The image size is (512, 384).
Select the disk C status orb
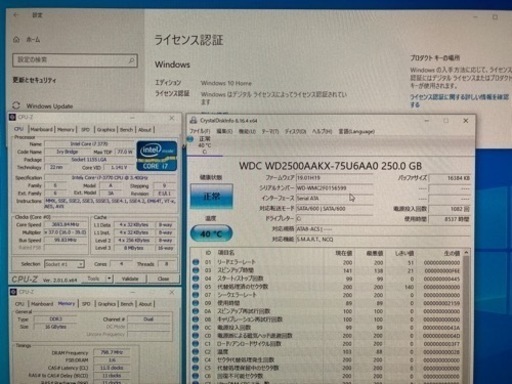point(190,139)
